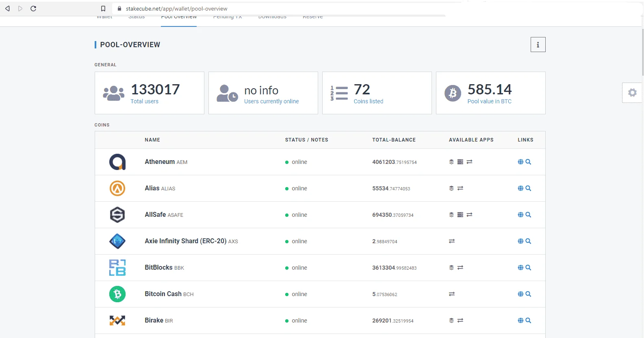
Task: Click the exchange arrows icon for Birake
Action: [x=460, y=321]
